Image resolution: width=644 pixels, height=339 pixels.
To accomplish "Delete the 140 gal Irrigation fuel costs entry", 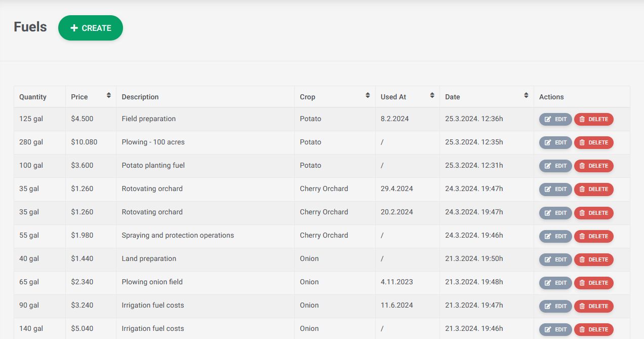I will coord(593,329).
